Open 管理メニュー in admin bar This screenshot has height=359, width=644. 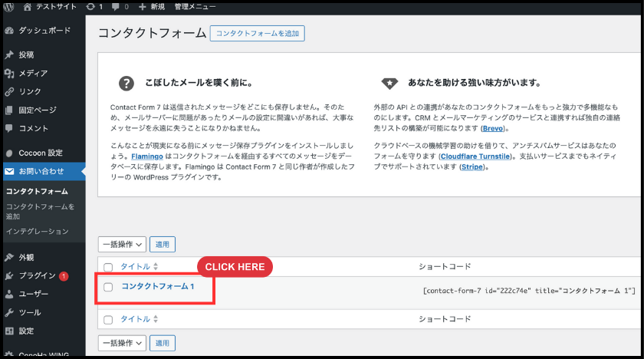[x=195, y=7]
